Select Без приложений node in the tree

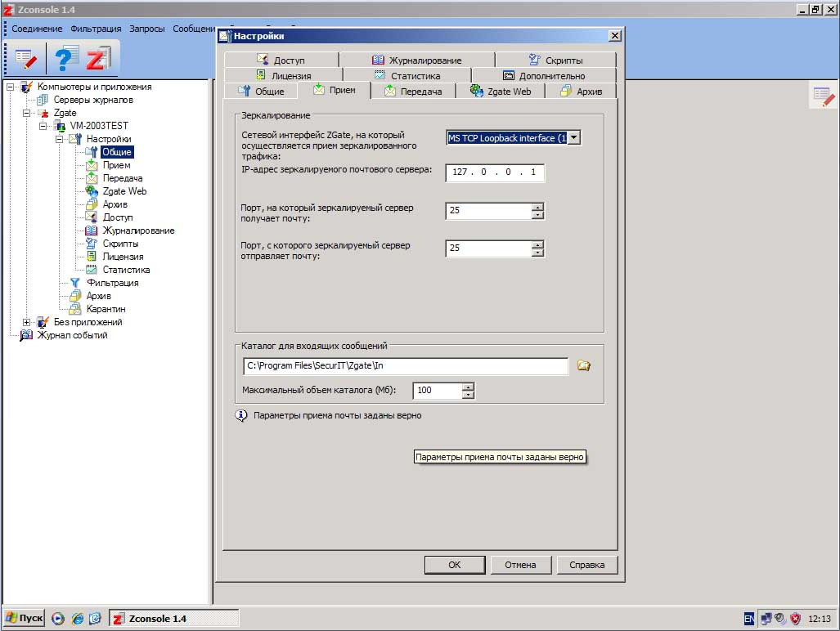tap(88, 322)
